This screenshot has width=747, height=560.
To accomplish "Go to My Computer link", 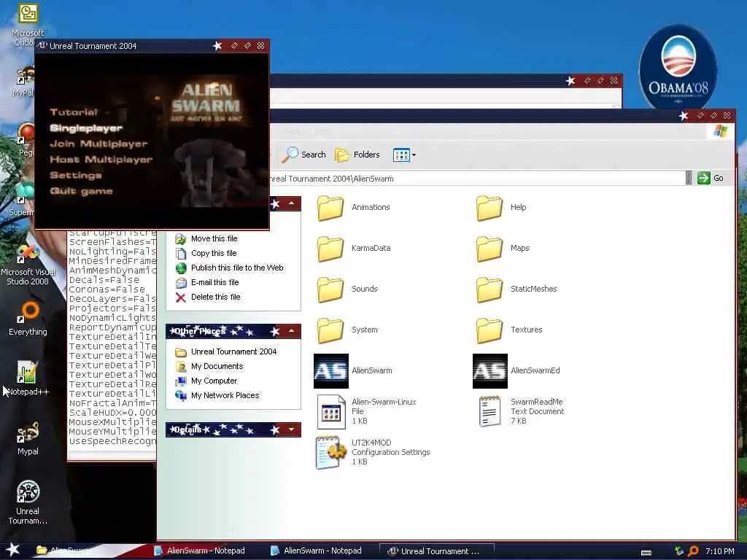I will (x=206, y=381).
